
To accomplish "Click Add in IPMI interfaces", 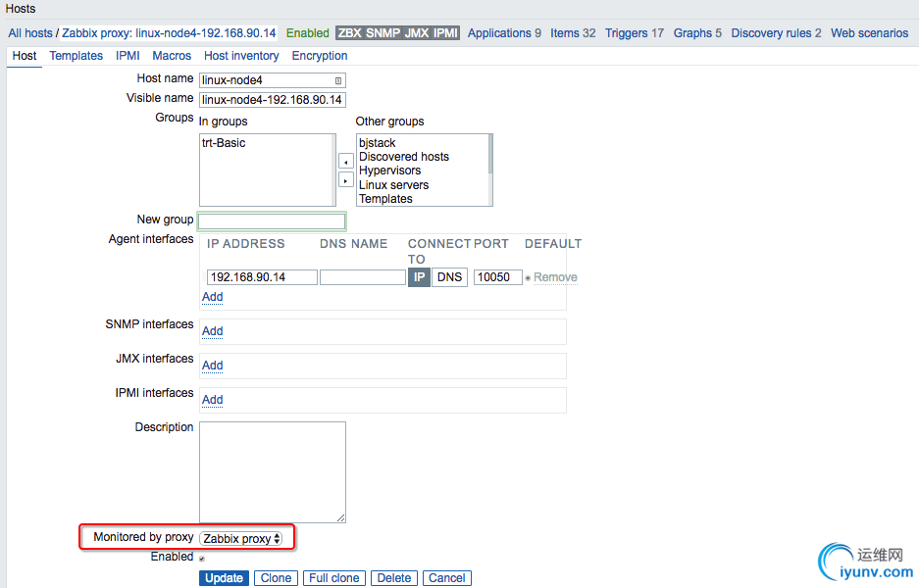I will [x=212, y=400].
